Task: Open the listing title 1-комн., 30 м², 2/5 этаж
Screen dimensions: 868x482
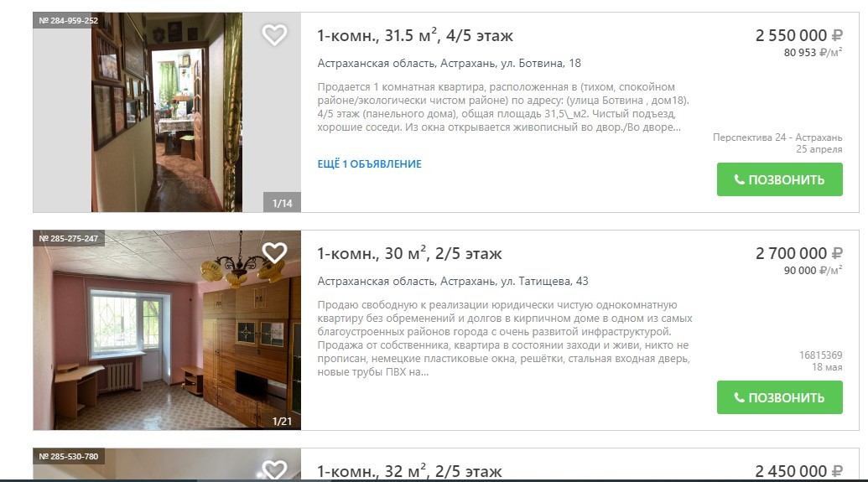Action: click(409, 253)
